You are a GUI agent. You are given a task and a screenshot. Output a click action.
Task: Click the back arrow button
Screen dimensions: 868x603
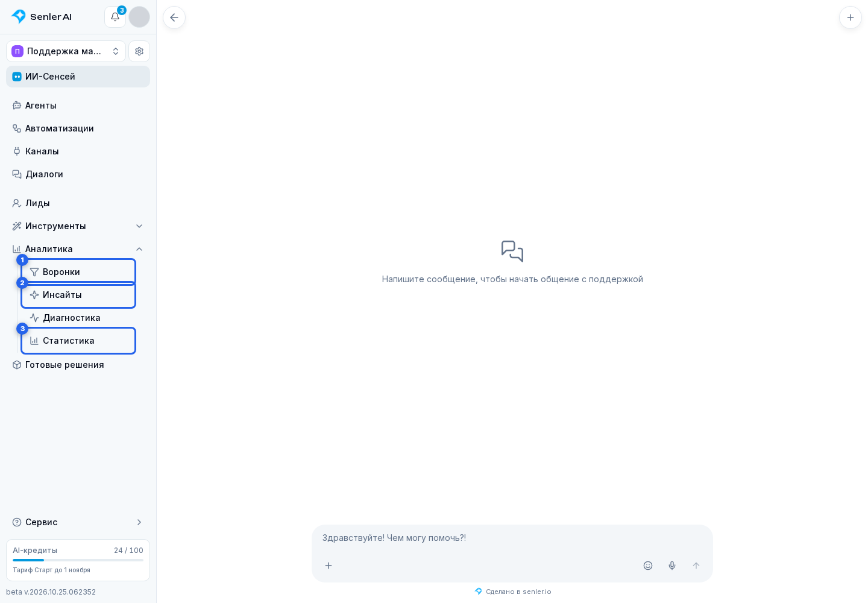tap(174, 17)
